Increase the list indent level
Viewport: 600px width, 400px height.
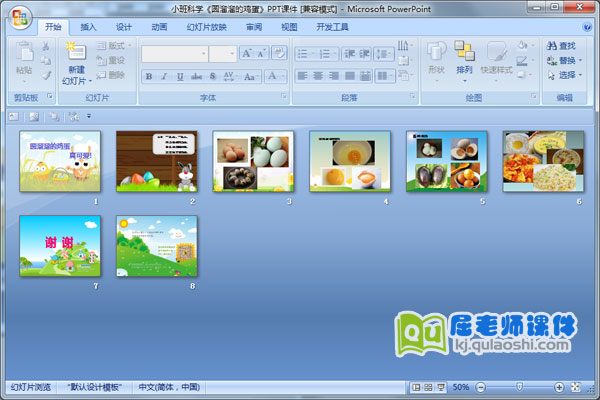(x=364, y=54)
